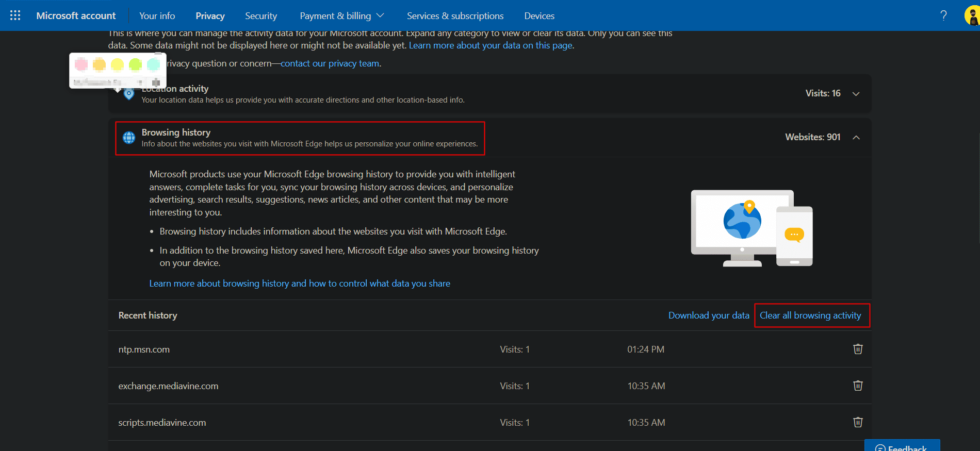
Task: Open the account profile avatar
Action: click(x=972, y=15)
